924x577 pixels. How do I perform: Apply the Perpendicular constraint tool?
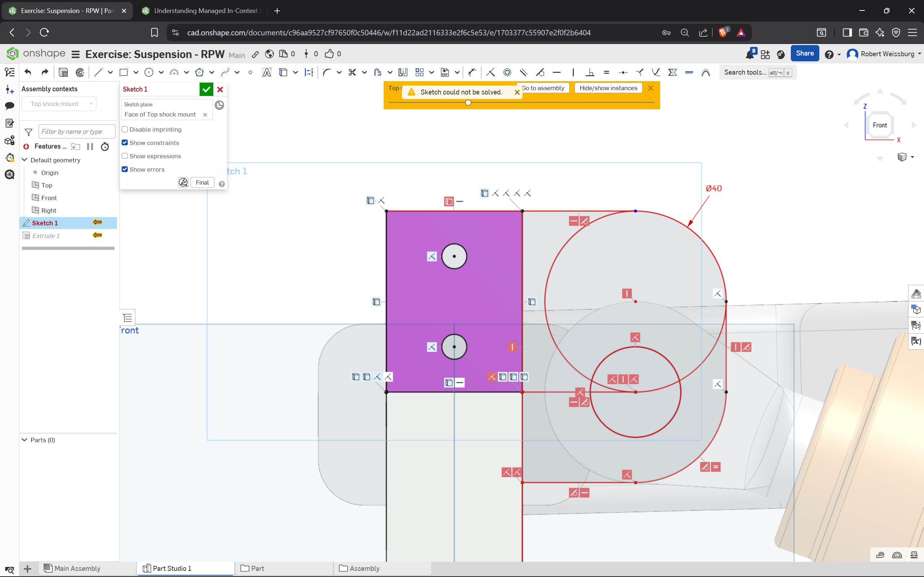590,72
